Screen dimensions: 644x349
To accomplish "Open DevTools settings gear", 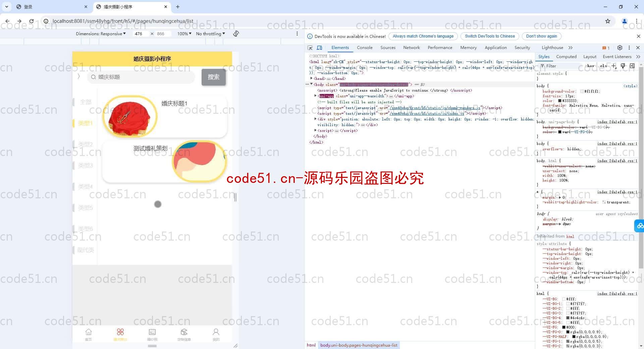I will pos(620,48).
